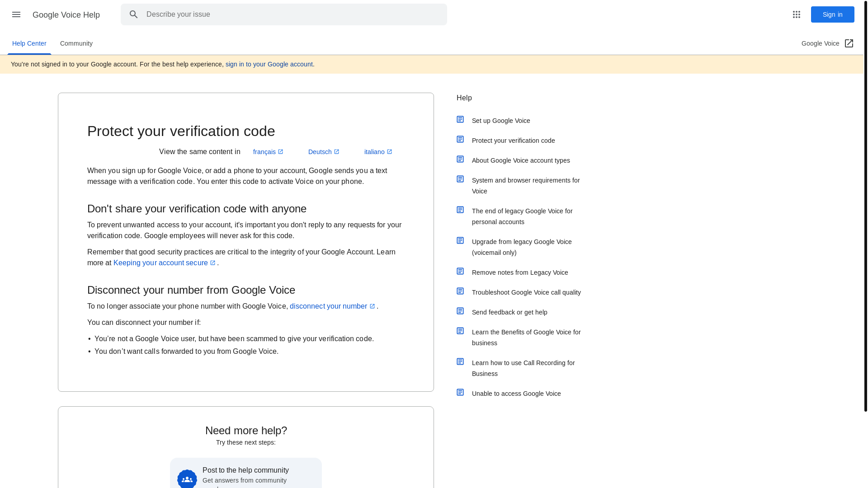Screen dimensions: 868x488
Task: Open Learn the Benefits of Google Voice for business
Action: [526, 338]
